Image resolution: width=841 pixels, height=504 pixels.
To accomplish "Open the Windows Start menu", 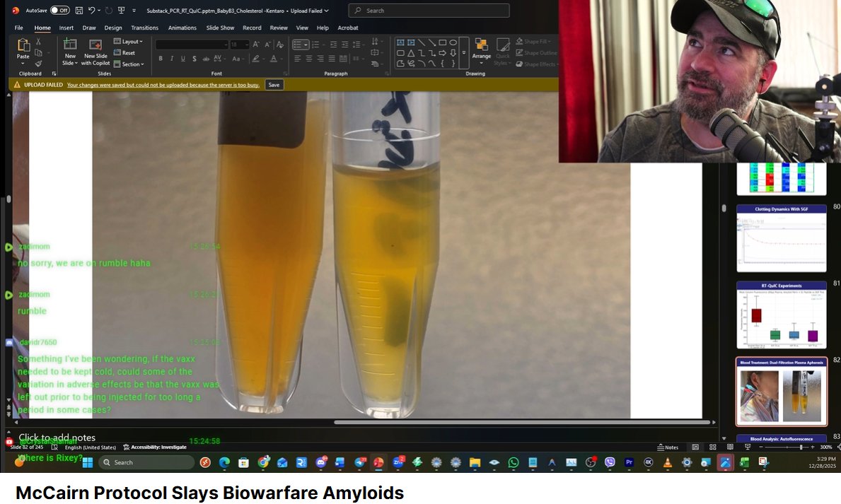I will 88,463.
